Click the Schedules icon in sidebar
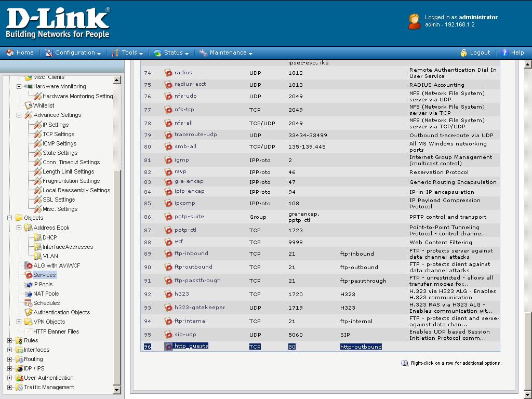 click(x=29, y=303)
